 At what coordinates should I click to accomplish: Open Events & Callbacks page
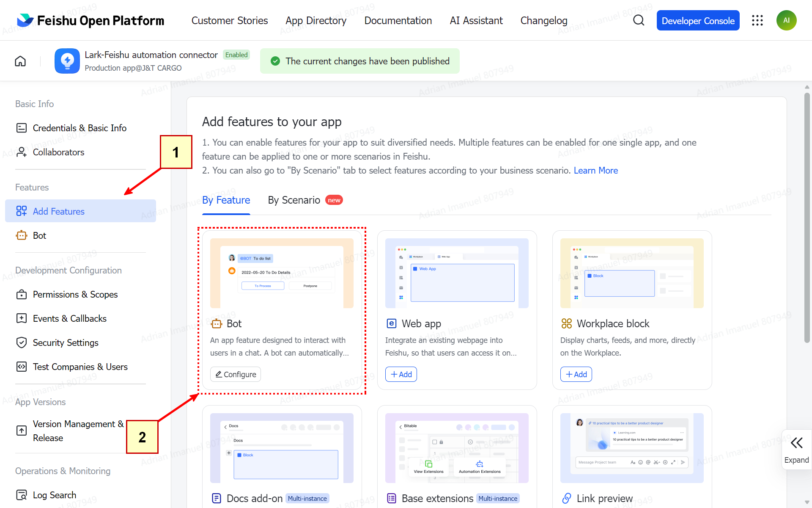80,318
